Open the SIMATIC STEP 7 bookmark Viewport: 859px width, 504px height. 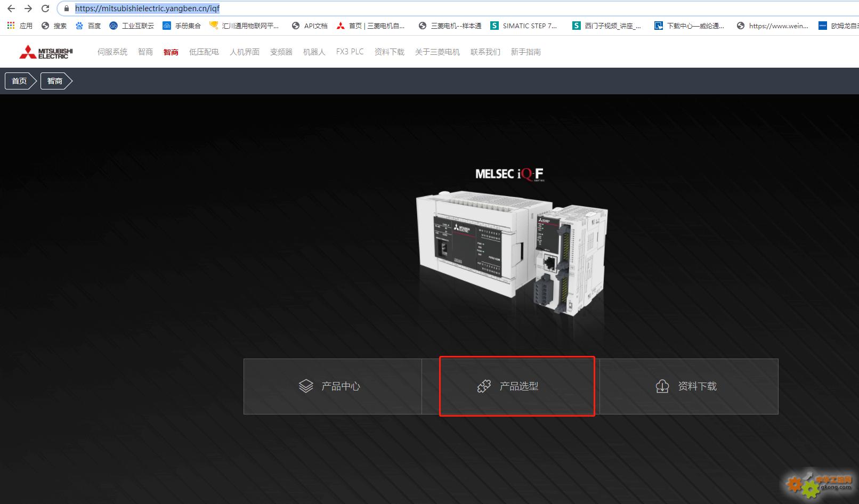524,26
